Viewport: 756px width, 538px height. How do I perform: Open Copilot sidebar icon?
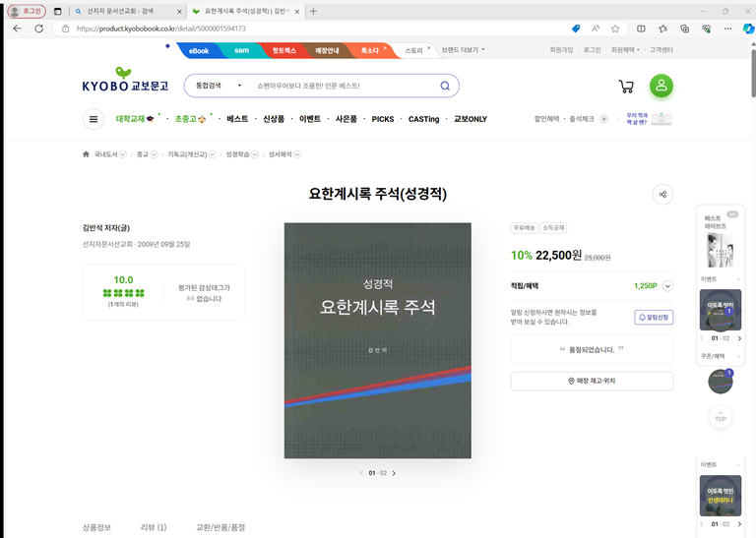[748, 29]
